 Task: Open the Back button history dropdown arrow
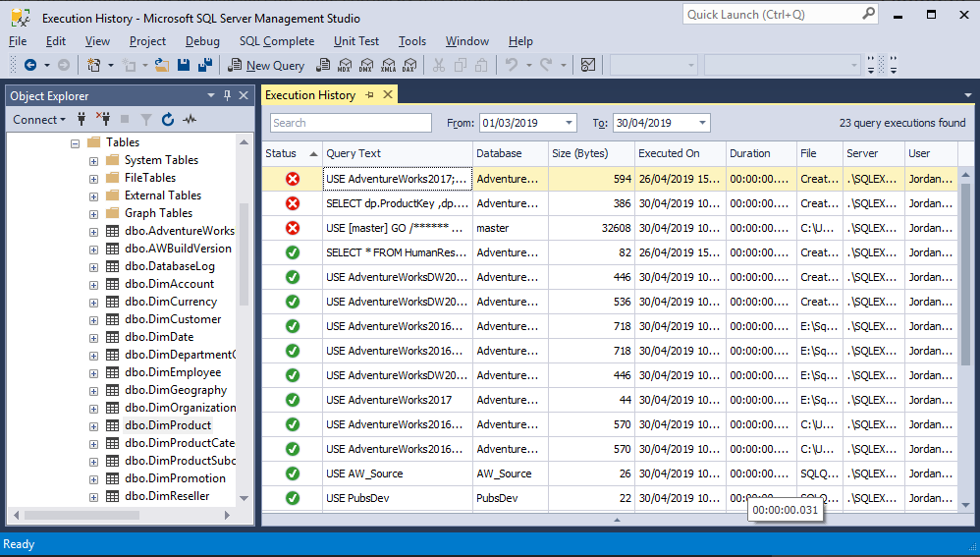[47, 65]
